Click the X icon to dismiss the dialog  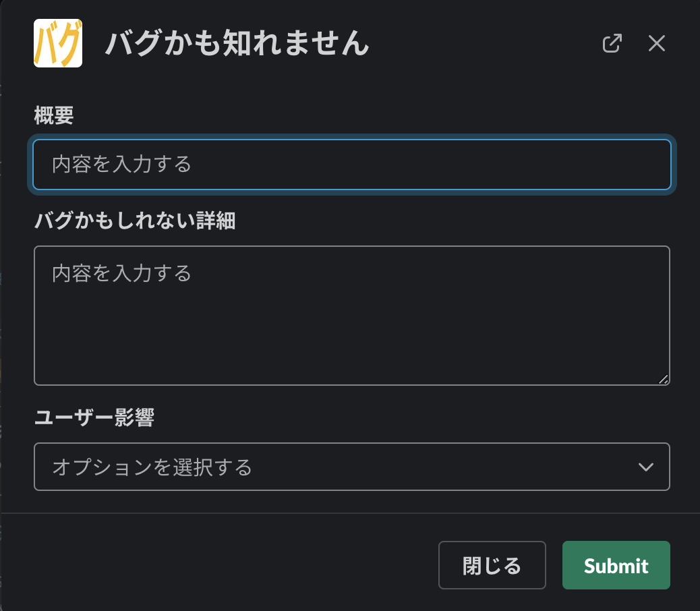click(x=656, y=42)
